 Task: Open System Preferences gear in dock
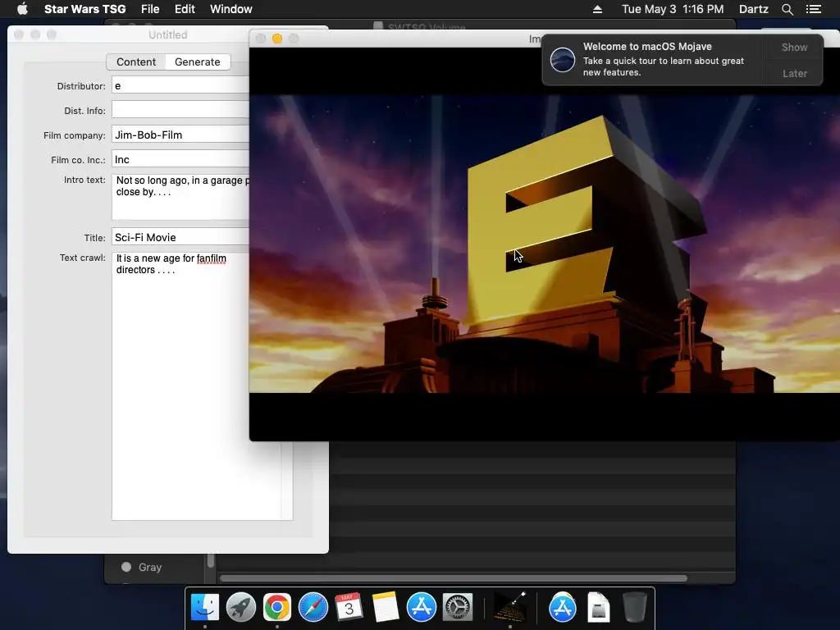click(x=457, y=608)
